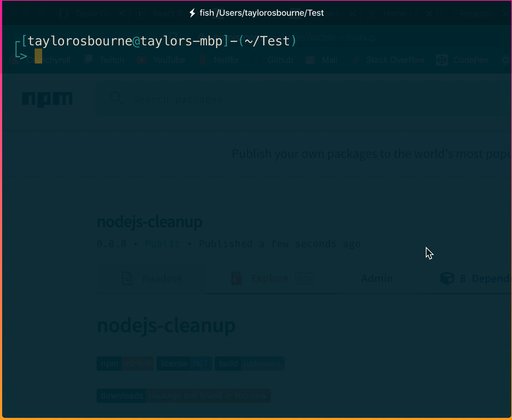Open the Crunchyroll bookmark in the browser

click(40, 60)
